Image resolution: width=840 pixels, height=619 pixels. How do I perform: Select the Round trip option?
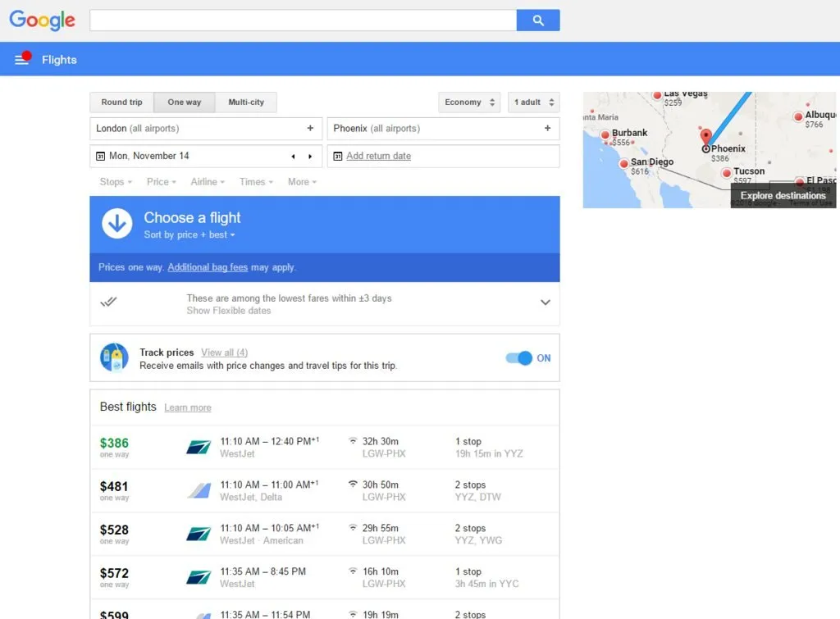click(121, 102)
